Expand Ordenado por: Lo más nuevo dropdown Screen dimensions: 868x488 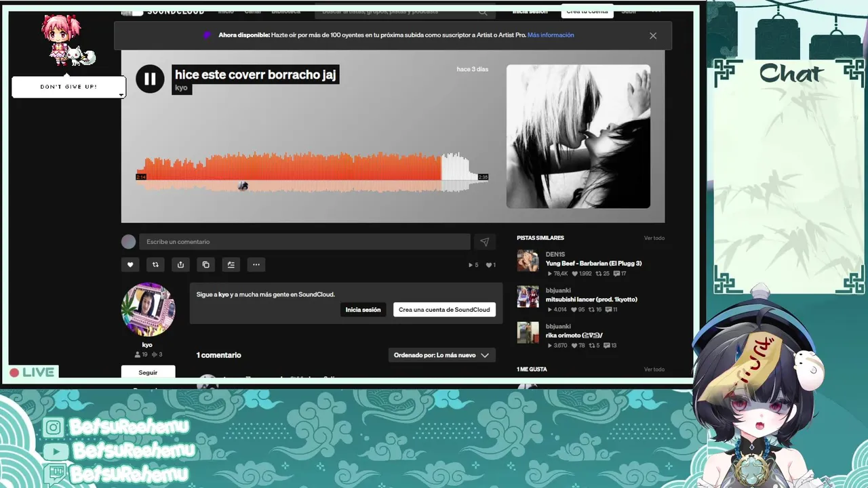click(441, 355)
